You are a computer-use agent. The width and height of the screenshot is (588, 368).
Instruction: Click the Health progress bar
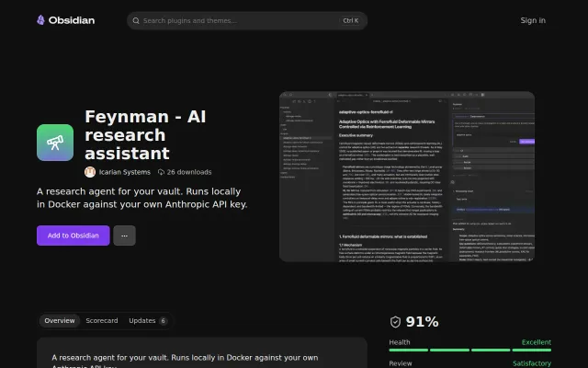click(x=470, y=350)
